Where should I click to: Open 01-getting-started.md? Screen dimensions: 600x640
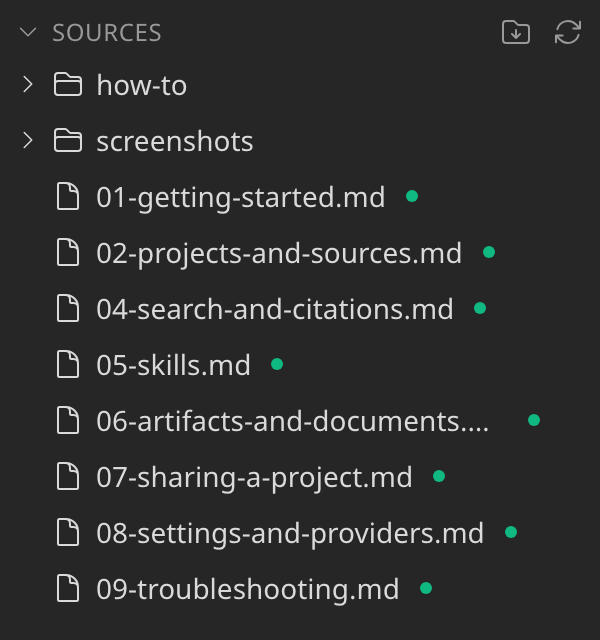[240, 197]
